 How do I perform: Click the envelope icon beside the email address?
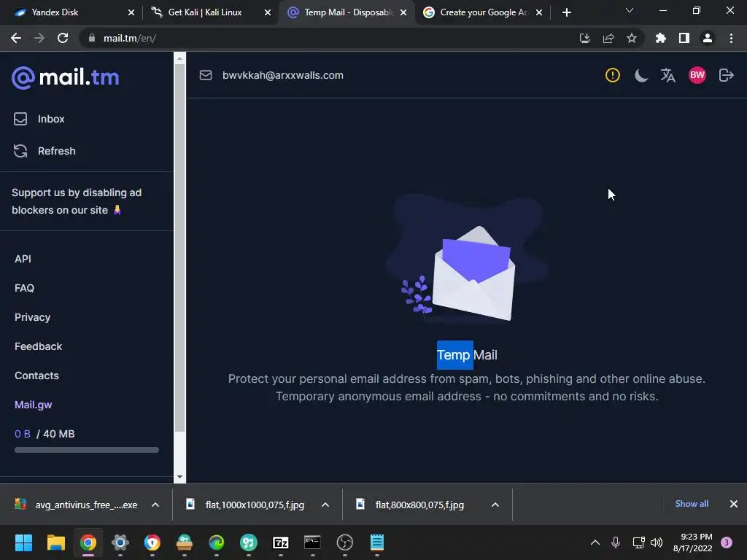(x=205, y=75)
